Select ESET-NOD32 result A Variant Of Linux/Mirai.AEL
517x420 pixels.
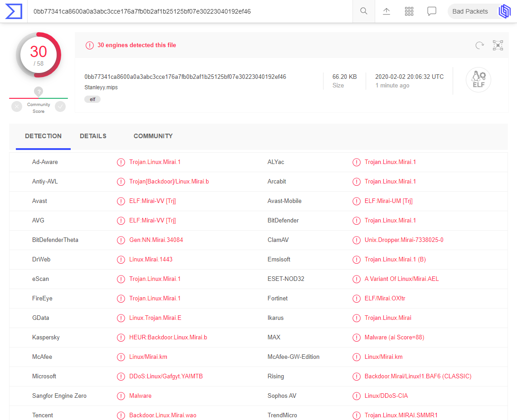pos(401,279)
